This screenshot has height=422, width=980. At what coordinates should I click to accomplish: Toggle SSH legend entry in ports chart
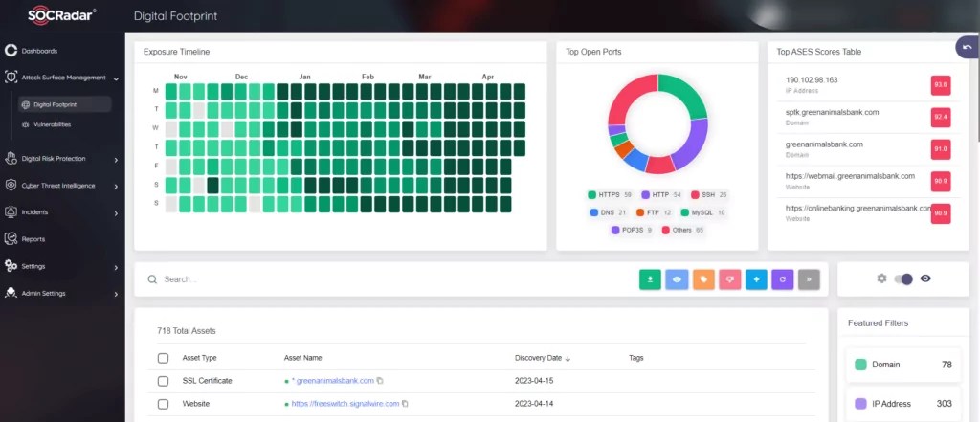coord(709,195)
